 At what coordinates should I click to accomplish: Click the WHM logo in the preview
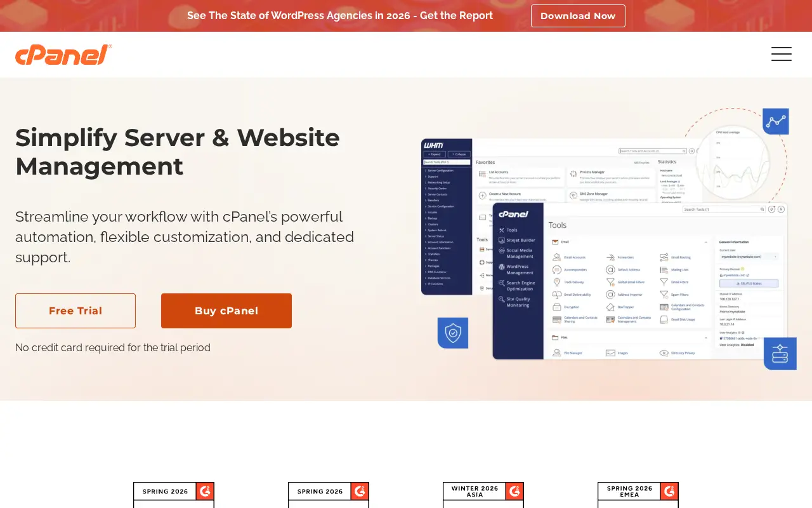434,145
